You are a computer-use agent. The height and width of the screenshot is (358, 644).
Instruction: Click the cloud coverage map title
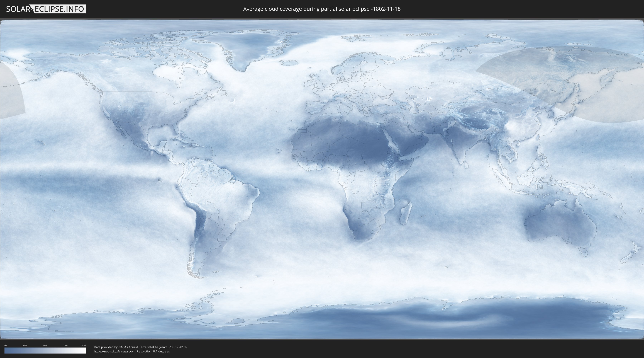tap(322, 9)
